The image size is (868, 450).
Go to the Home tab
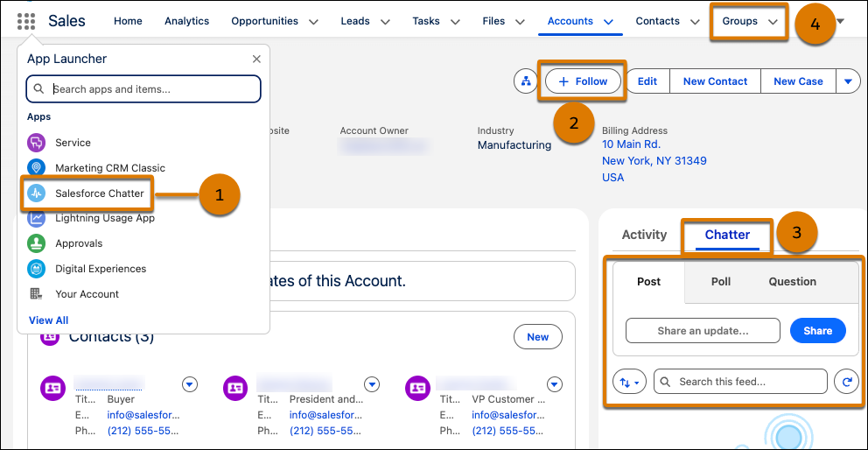[128, 21]
